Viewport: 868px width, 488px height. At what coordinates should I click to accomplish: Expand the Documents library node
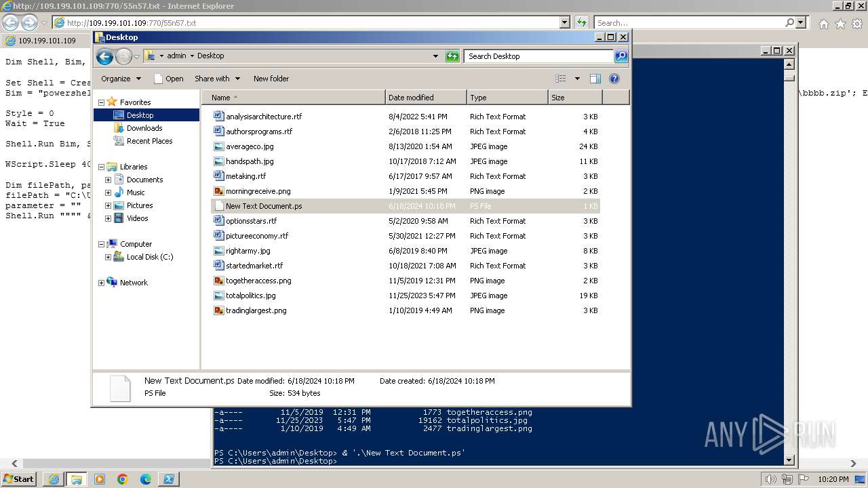coord(108,180)
